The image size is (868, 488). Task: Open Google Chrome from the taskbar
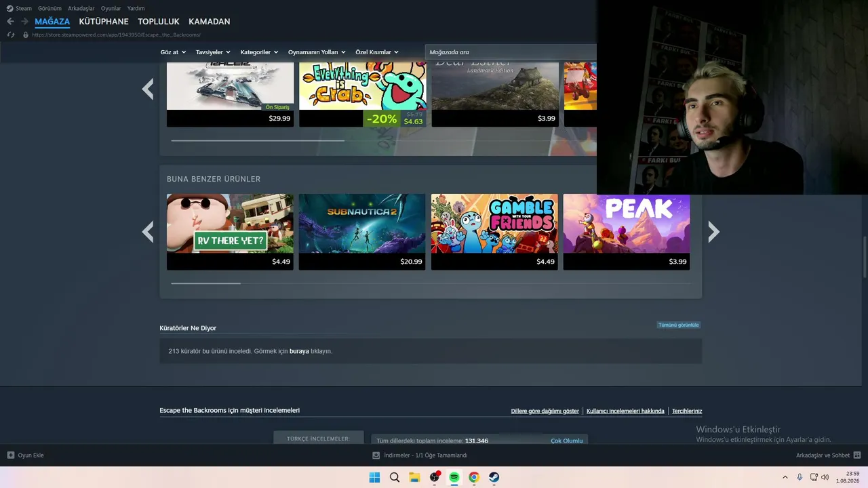[x=474, y=477]
